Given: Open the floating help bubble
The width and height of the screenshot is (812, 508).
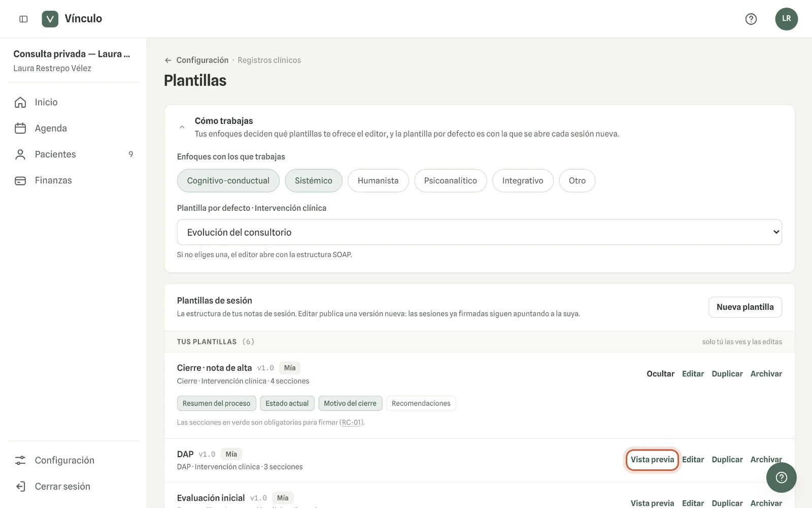Looking at the screenshot, I should click(781, 477).
